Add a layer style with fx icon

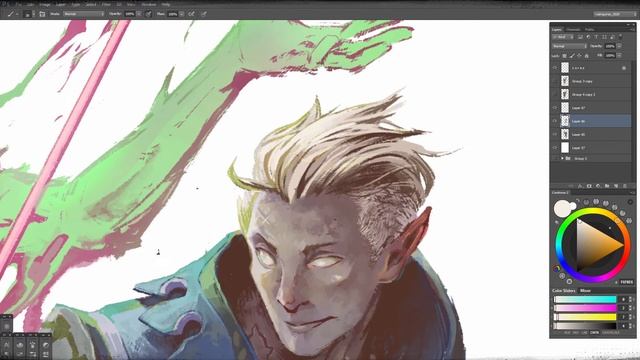tap(580, 186)
